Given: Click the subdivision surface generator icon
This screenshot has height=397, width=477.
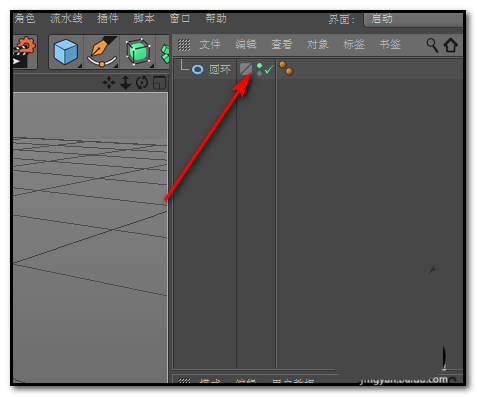Looking at the screenshot, I should click(x=138, y=52).
